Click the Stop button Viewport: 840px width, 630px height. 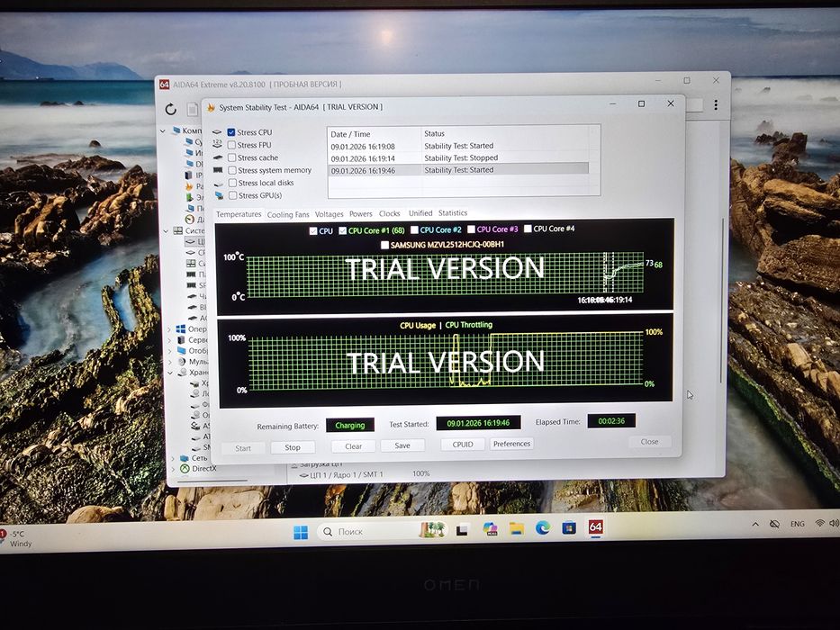(x=293, y=447)
